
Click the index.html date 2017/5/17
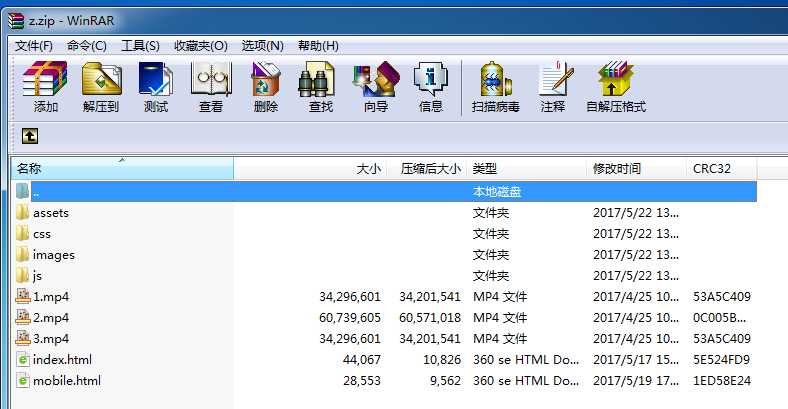pyautogui.click(x=636, y=360)
